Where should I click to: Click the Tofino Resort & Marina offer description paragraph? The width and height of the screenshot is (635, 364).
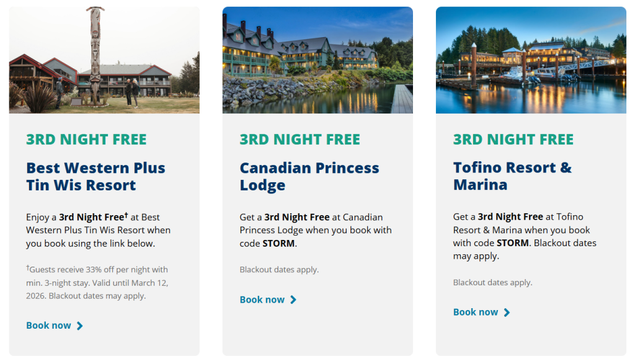(525, 236)
